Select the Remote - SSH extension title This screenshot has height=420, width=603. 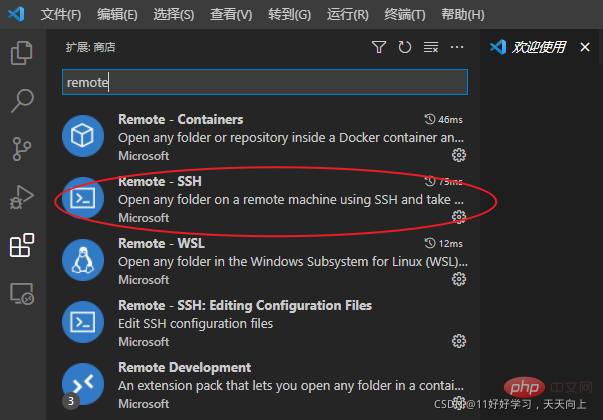pos(160,182)
